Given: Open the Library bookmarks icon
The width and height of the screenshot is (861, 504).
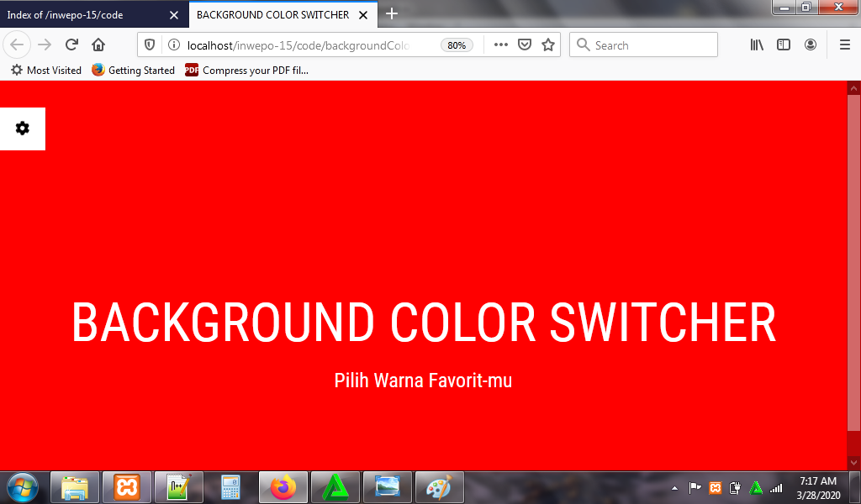Looking at the screenshot, I should (x=757, y=45).
